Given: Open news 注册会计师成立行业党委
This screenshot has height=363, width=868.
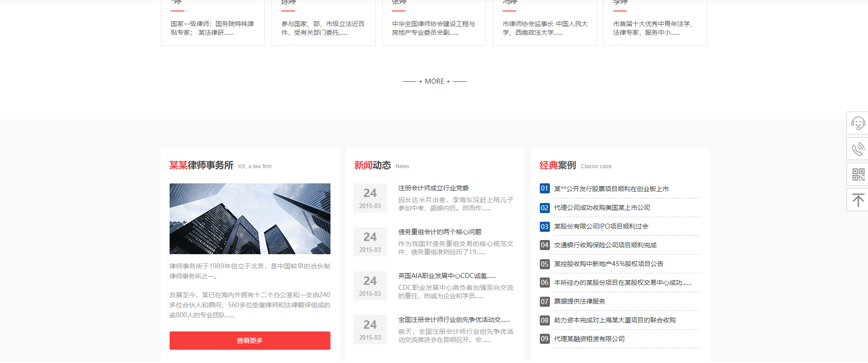Looking at the screenshot, I should tap(433, 188).
